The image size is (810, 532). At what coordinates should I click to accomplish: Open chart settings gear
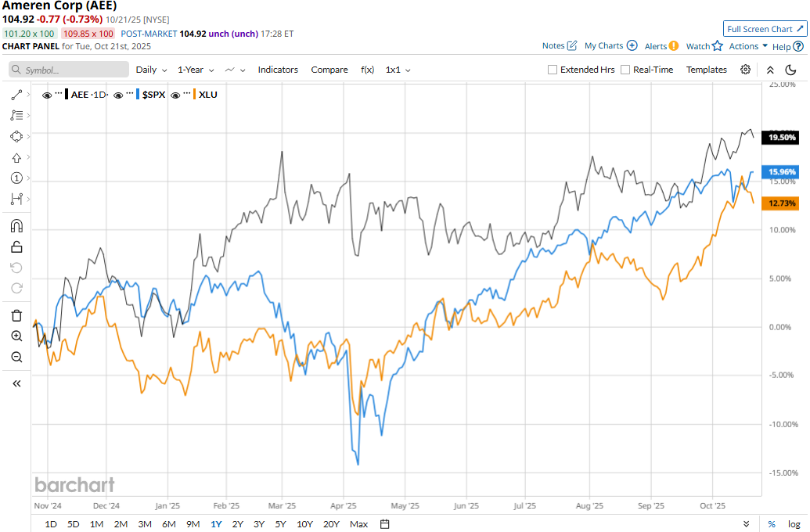tap(745, 69)
